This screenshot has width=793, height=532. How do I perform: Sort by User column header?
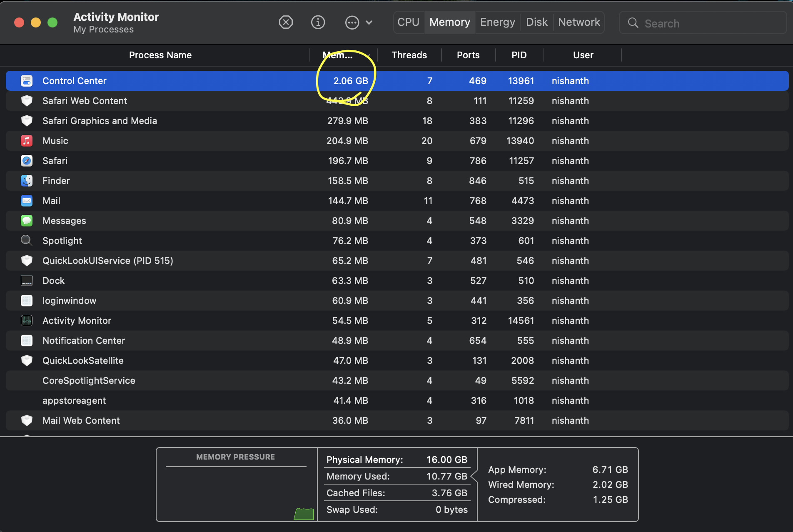coord(583,55)
